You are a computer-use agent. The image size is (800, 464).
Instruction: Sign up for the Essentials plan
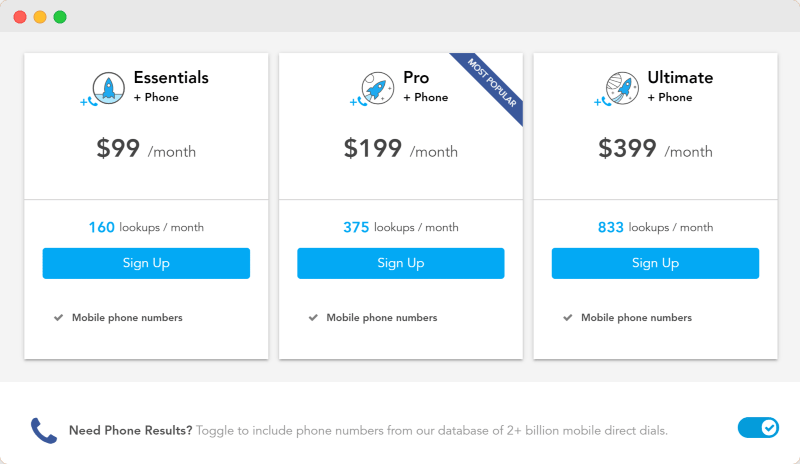pyautogui.click(x=146, y=263)
